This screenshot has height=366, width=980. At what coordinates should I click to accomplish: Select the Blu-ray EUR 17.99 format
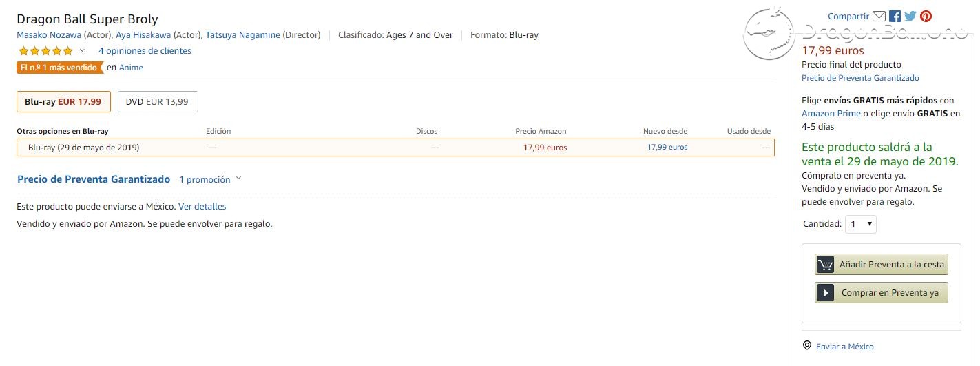[x=63, y=101]
